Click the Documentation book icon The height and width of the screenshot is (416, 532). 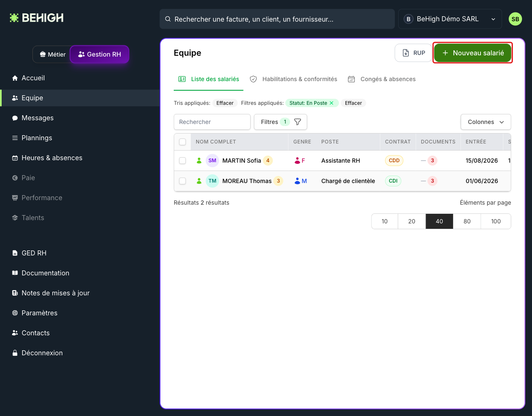(15, 273)
